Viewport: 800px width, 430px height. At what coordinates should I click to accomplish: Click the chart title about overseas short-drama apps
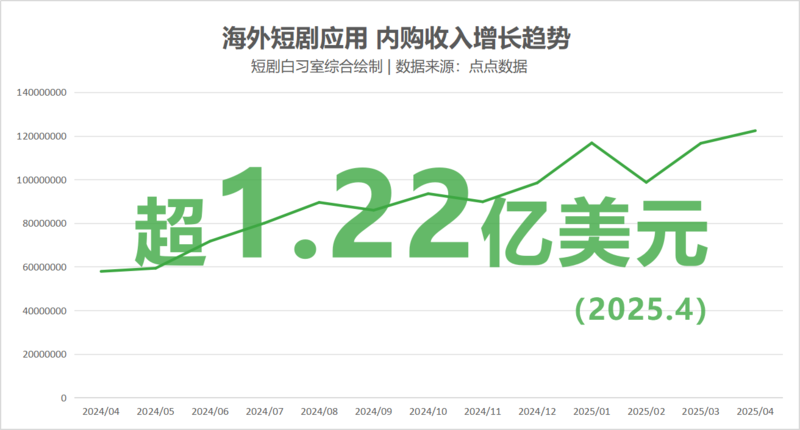pos(399,38)
